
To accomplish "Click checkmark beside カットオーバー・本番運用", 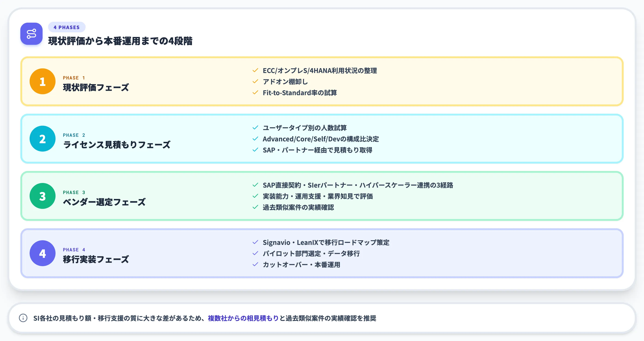I will (x=255, y=264).
